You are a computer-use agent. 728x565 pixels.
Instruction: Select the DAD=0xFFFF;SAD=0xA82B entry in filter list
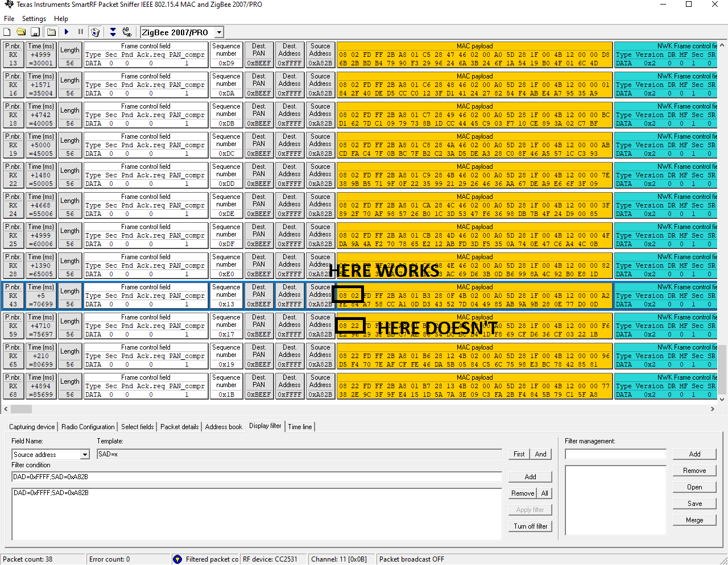[x=51, y=493]
